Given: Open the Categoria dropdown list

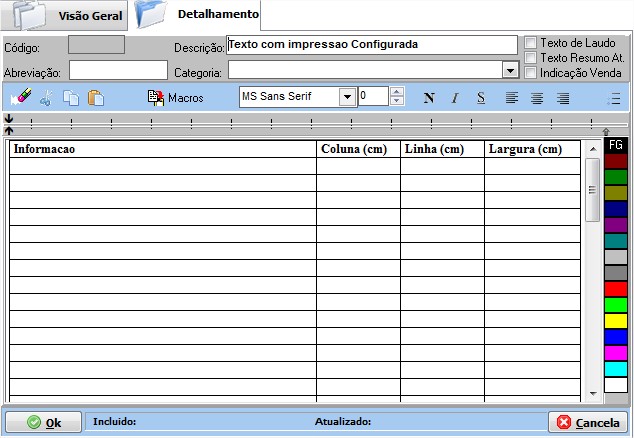Looking at the screenshot, I should tap(509, 70).
